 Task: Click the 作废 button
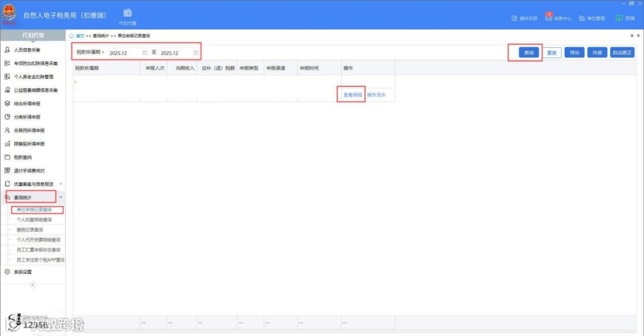[597, 53]
